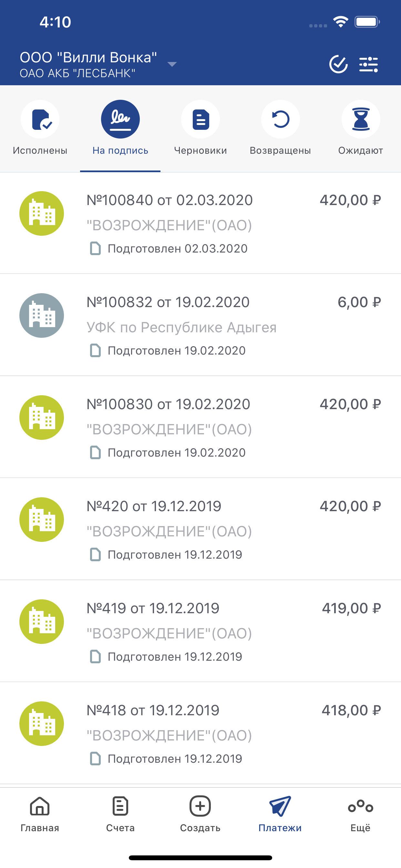The width and height of the screenshot is (401, 868).
Task: Open the filter sliders icon in header
Action: (369, 64)
